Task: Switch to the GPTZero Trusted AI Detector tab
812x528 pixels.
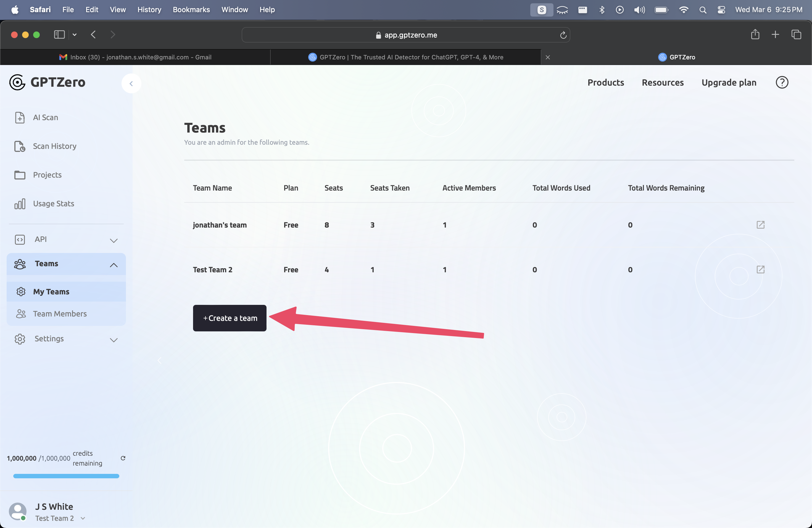Action: (x=406, y=57)
